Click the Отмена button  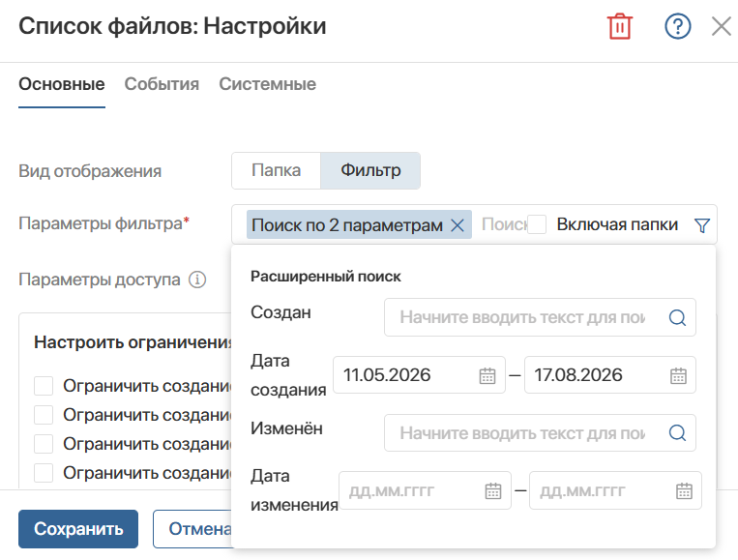[193, 529]
